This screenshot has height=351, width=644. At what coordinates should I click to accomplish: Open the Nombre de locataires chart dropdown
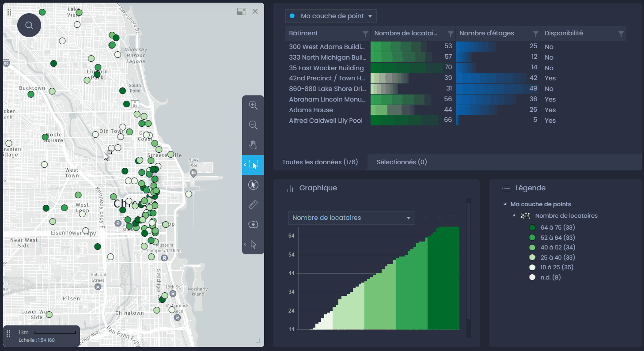352,218
